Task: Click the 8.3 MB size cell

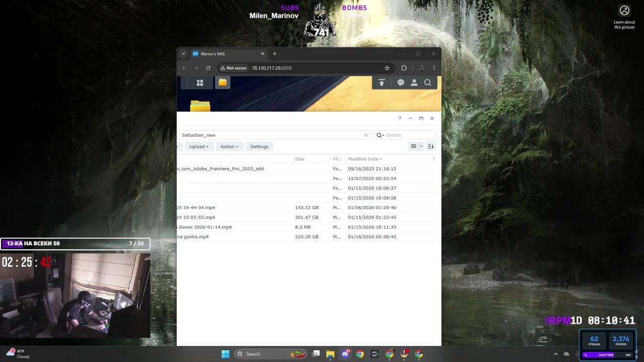Action: (x=302, y=227)
